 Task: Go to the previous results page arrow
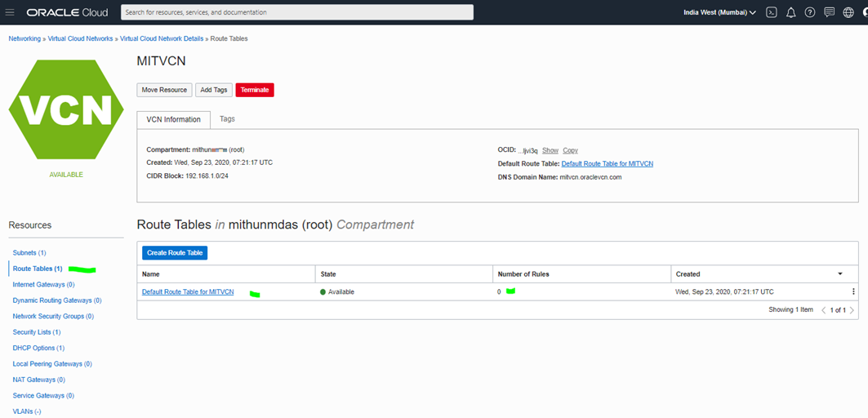pos(823,310)
